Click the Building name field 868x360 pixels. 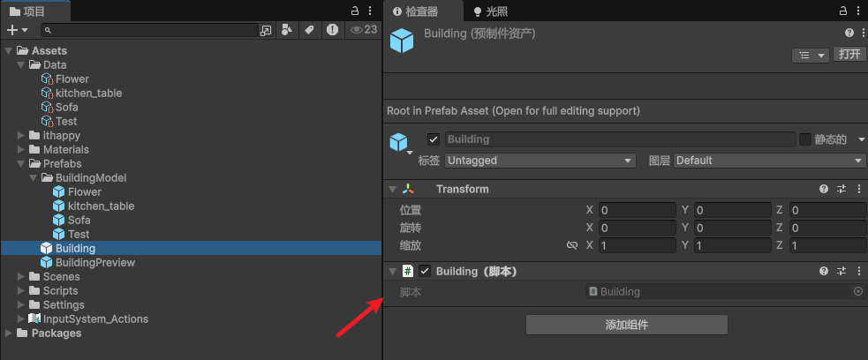(x=620, y=139)
